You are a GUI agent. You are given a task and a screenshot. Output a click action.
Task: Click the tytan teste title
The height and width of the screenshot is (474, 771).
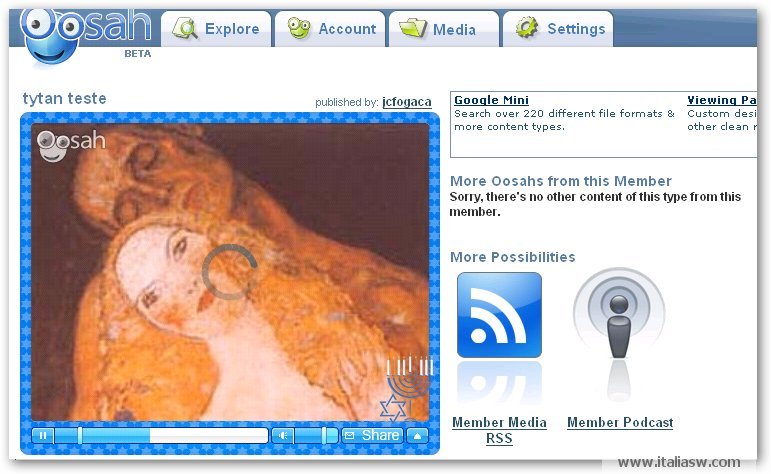pyautogui.click(x=64, y=98)
